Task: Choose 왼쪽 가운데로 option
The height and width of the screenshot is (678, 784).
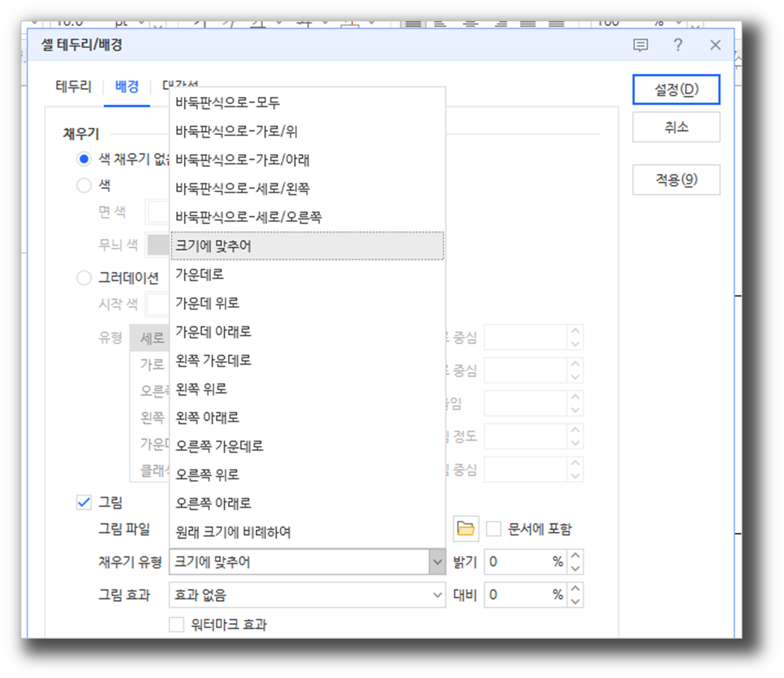Action: click(307, 360)
